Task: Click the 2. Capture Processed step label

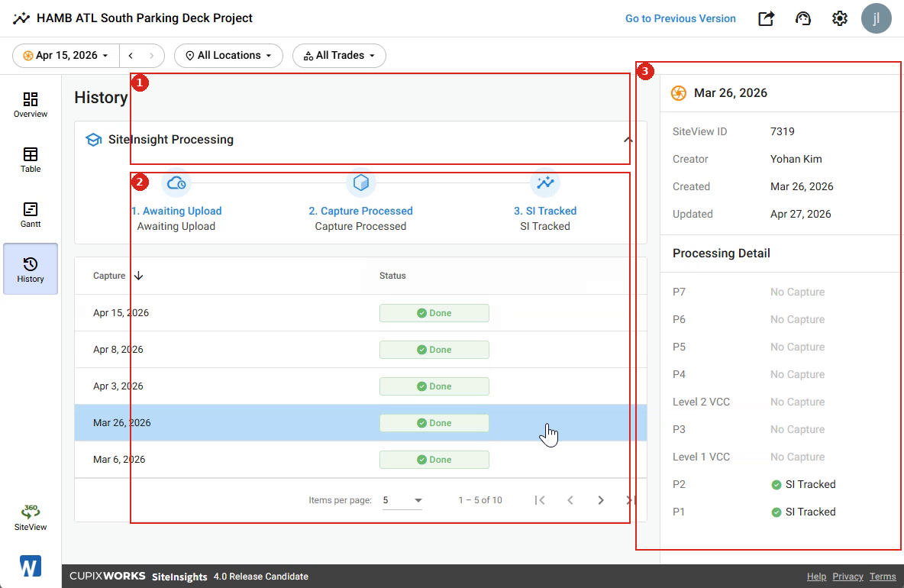Action: [x=361, y=211]
